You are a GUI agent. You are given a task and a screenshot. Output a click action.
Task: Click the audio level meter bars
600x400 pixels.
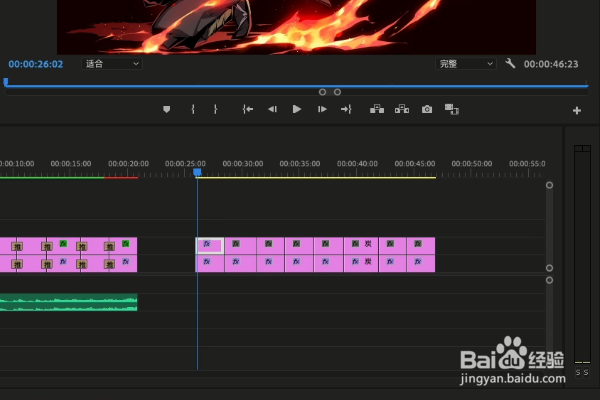click(582, 255)
